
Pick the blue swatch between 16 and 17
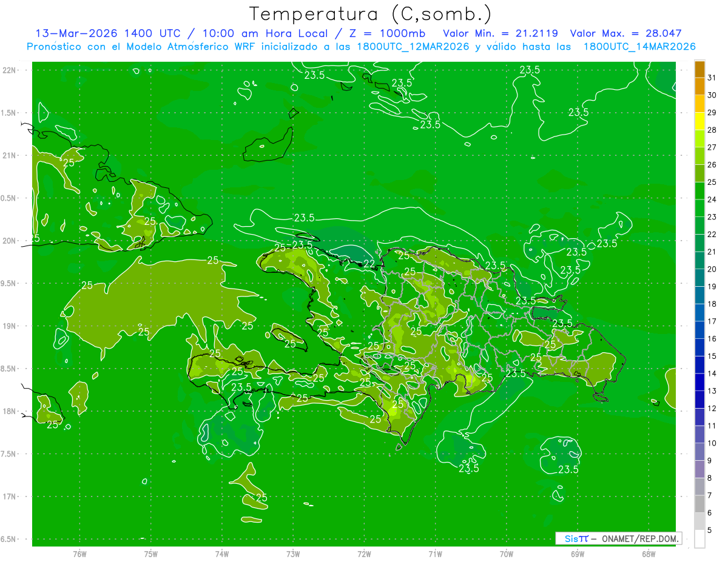(x=699, y=330)
